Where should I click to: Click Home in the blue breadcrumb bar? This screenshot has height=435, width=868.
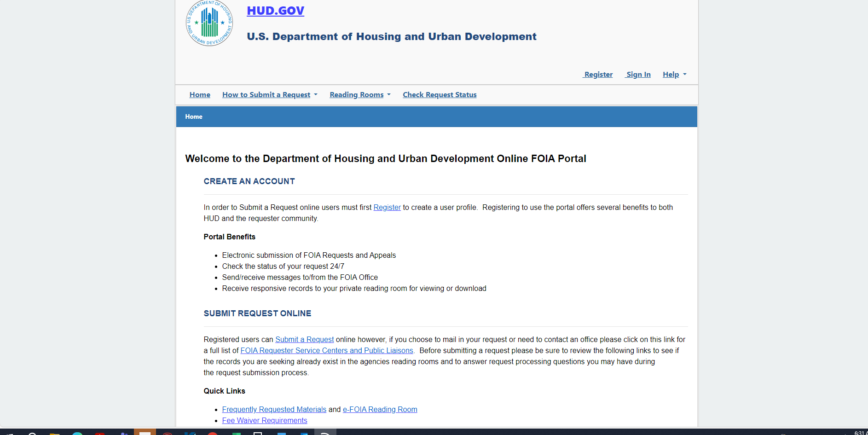pyautogui.click(x=194, y=117)
